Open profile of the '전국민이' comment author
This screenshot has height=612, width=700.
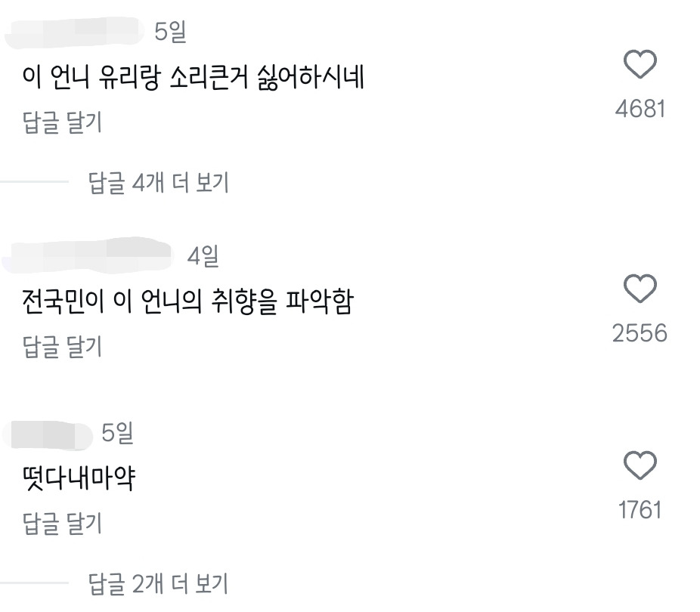tap(91, 255)
